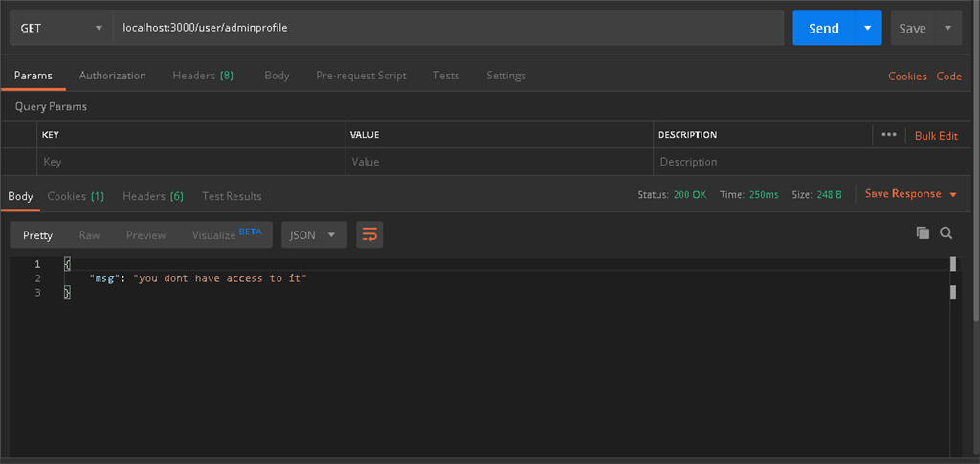
Task: Open search in response body
Action: coord(946,232)
